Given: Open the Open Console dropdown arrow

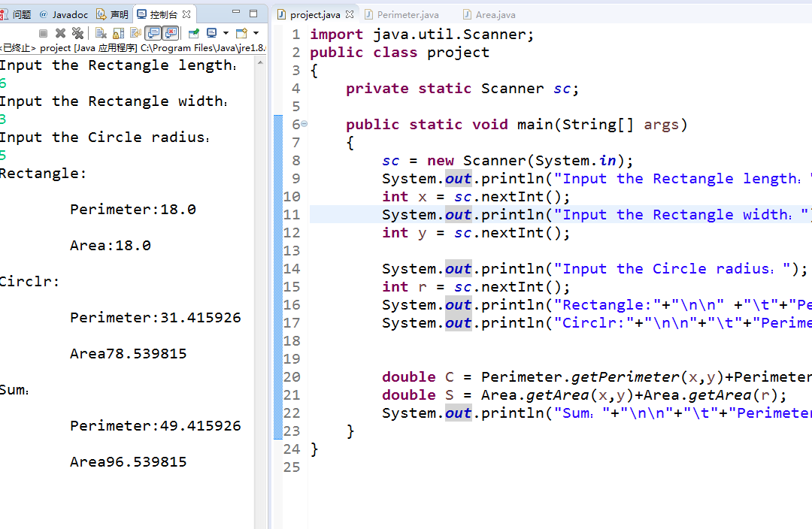Looking at the screenshot, I should coord(256,34).
